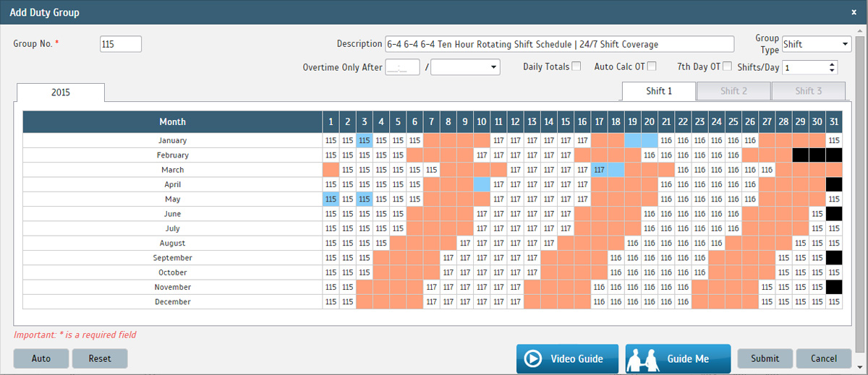
Task: Select the blue January 3 cell
Action: [x=365, y=141]
